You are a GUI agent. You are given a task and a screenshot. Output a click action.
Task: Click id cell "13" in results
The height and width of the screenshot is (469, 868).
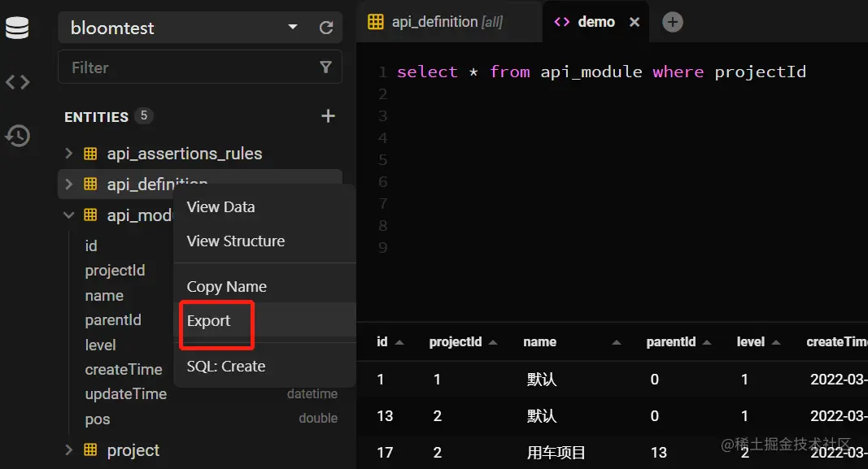coord(385,416)
